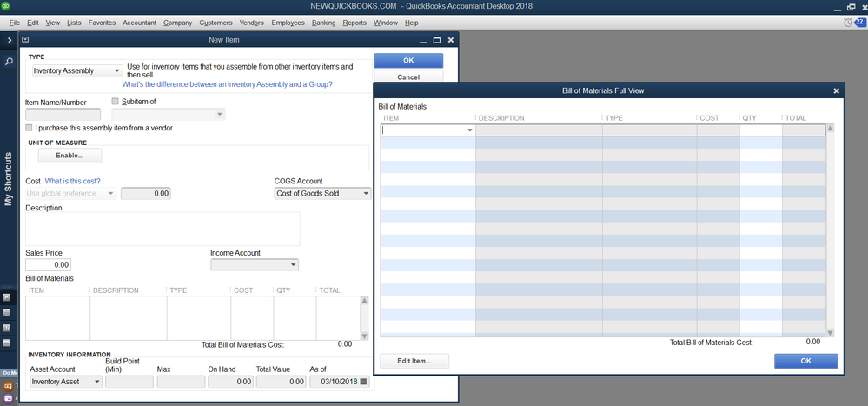This screenshot has height=406, width=868.
Task: Open the Vendors menu
Action: (x=252, y=23)
